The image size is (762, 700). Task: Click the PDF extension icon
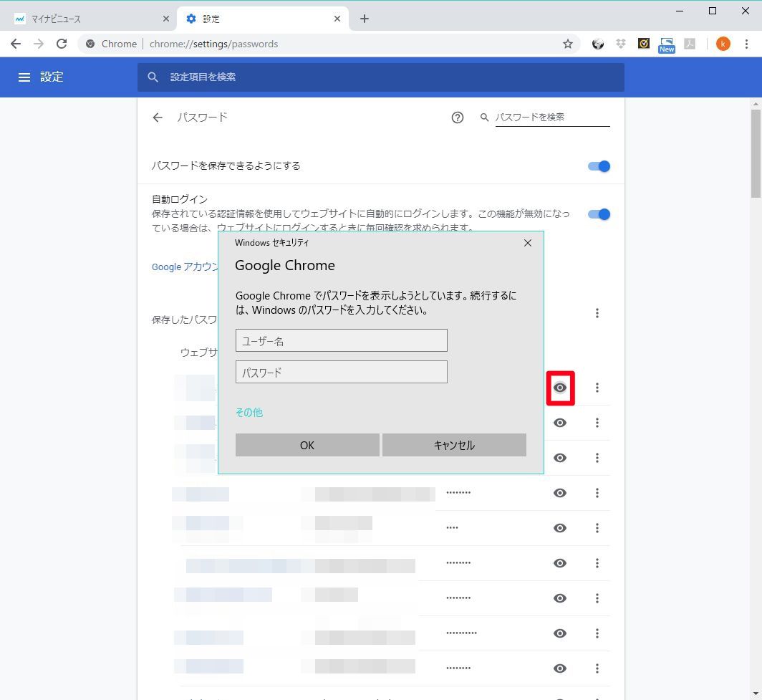point(690,44)
